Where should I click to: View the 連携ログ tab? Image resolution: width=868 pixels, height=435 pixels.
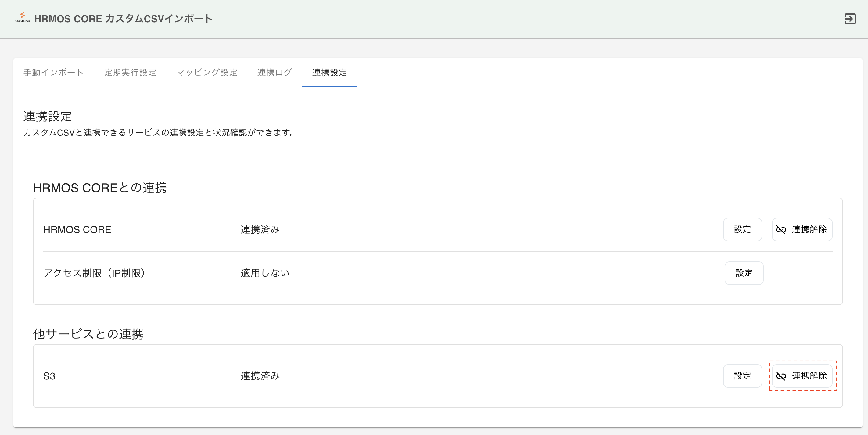coord(274,72)
